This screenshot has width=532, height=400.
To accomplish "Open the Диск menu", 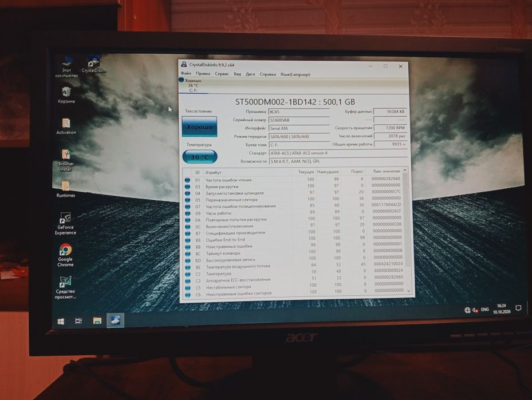I will (x=250, y=74).
